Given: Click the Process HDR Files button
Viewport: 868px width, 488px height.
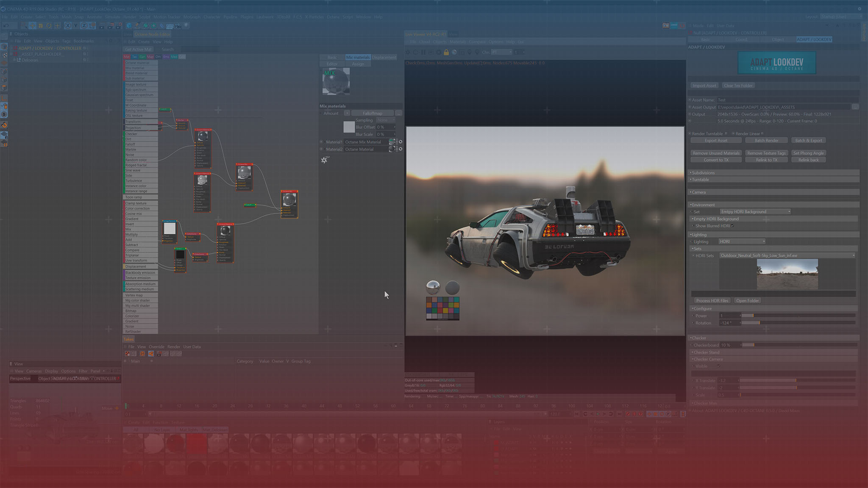Looking at the screenshot, I should (x=712, y=301).
